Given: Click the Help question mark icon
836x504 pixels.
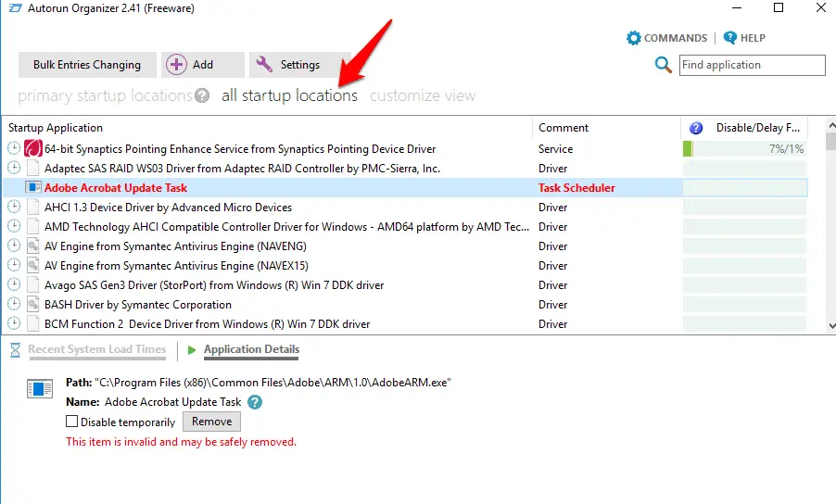Looking at the screenshot, I should pos(730,38).
